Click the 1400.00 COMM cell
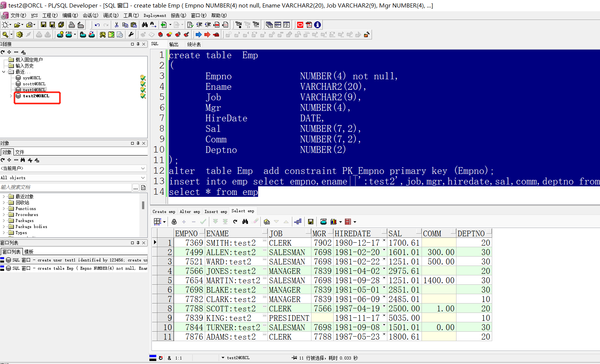Viewport: 600px width, 364px height. click(439, 280)
